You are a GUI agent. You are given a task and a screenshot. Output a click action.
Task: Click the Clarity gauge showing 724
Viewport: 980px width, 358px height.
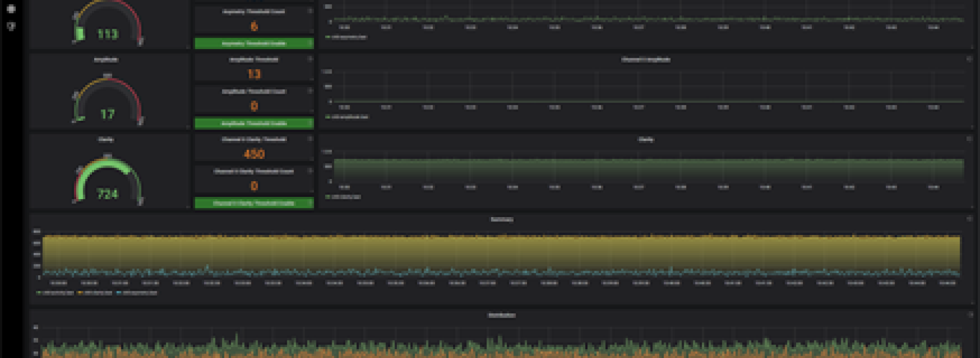107,181
